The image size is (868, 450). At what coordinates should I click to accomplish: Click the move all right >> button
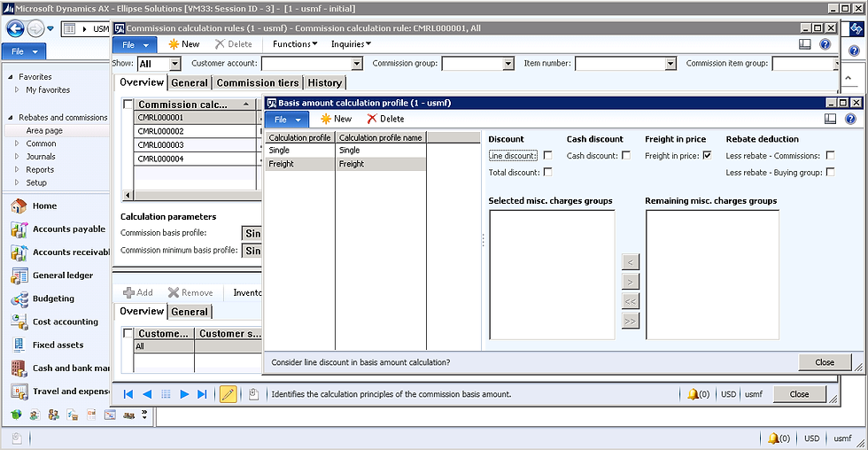630,321
